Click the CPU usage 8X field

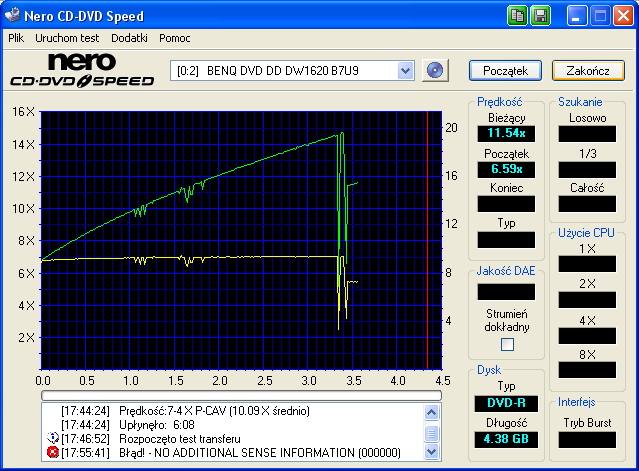587,370
